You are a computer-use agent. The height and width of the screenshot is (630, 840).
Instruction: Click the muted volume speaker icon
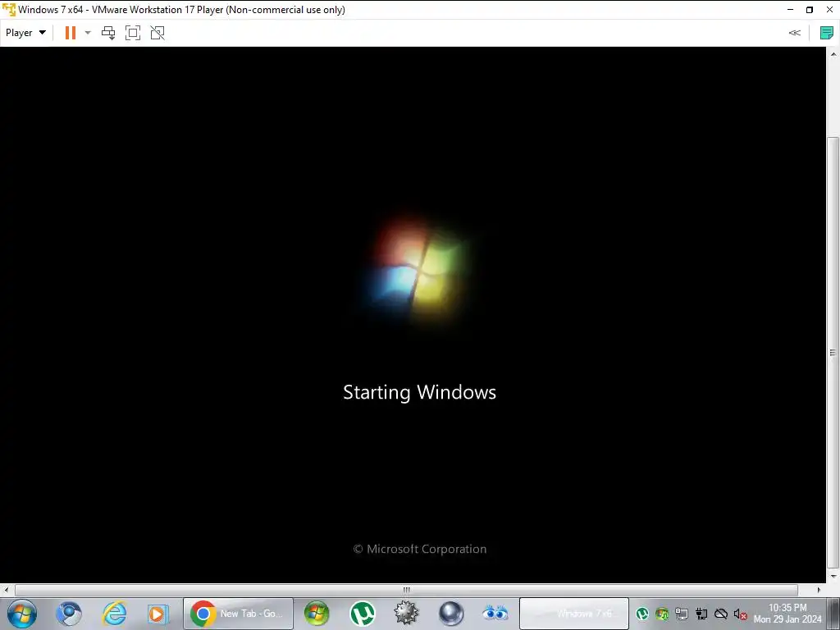(x=741, y=614)
